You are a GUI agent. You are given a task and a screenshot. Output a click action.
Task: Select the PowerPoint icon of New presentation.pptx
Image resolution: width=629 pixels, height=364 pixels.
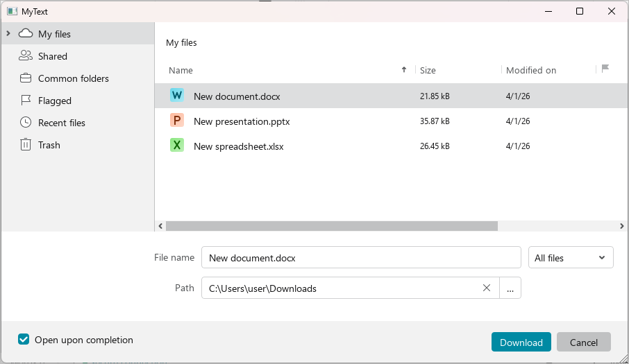[x=177, y=121]
